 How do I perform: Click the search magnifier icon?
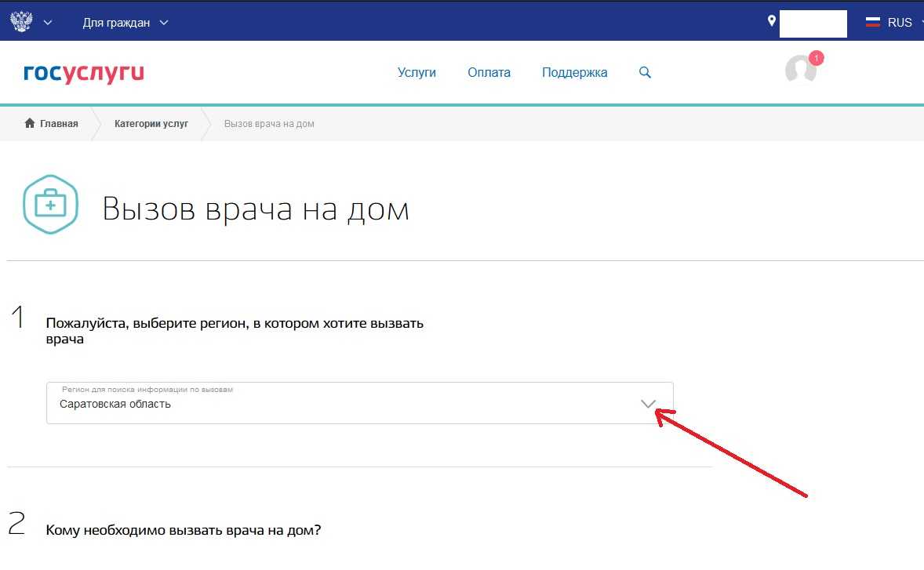(x=645, y=73)
